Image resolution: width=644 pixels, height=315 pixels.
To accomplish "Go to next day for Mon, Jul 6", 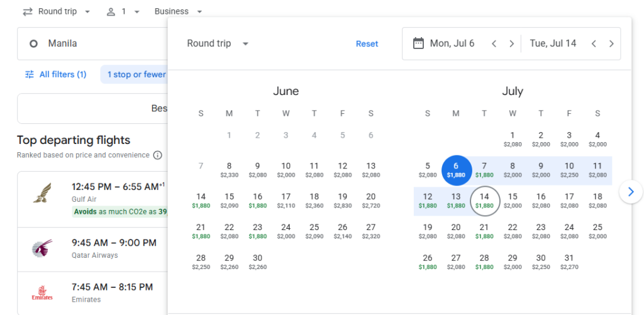I will tap(512, 43).
